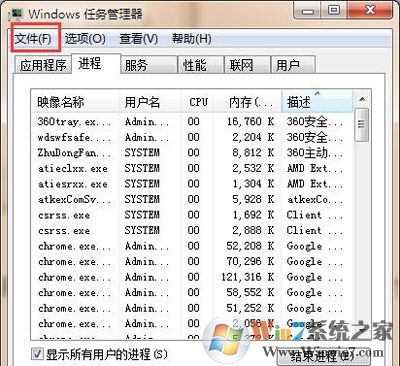Screen dimensions: 400x366
Task: Sort by 描述 column header
Action: point(317,102)
